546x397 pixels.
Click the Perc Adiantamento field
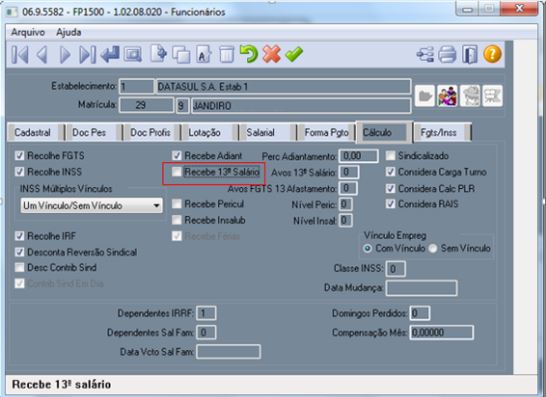pyautogui.click(x=359, y=156)
